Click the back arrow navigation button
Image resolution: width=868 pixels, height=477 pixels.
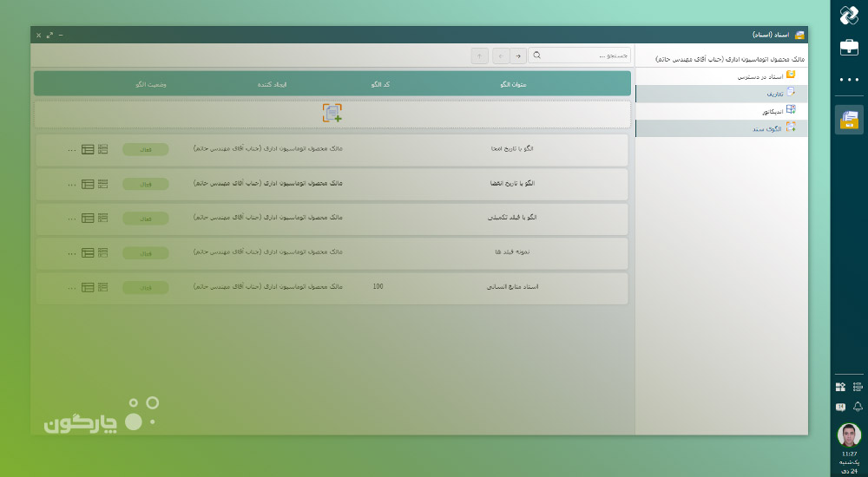[501, 56]
